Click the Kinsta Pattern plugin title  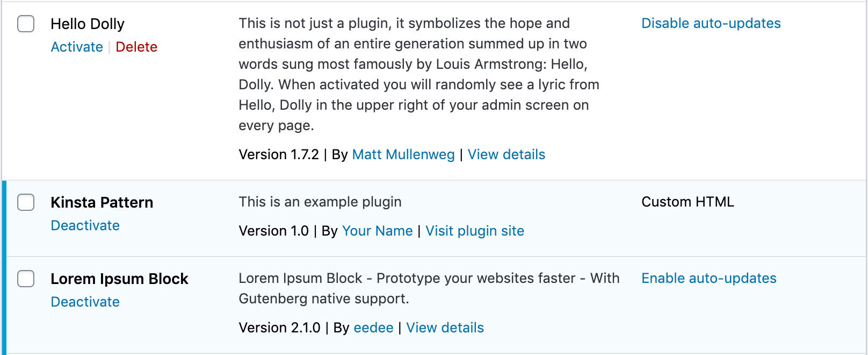(102, 202)
